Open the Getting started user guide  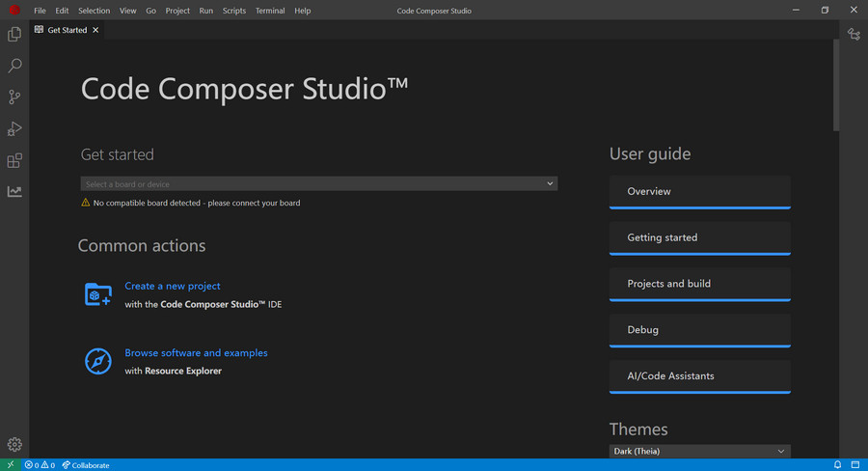click(699, 237)
